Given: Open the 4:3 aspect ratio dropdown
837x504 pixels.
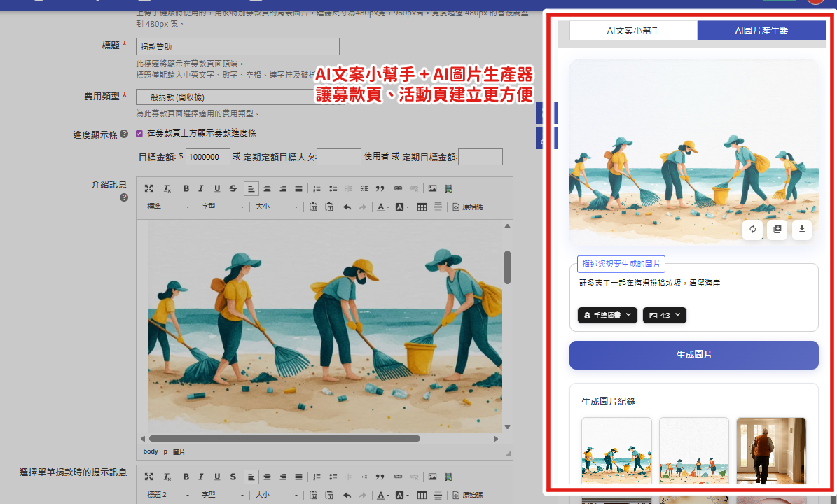Looking at the screenshot, I should point(664,316).
